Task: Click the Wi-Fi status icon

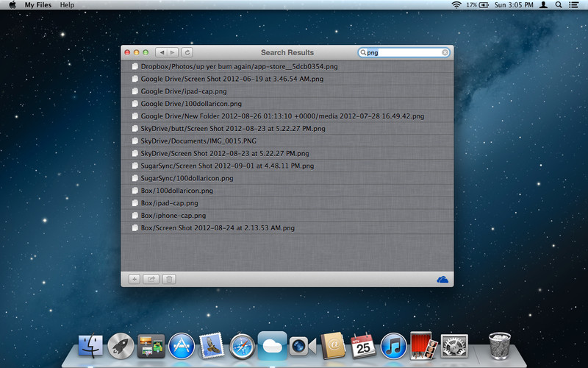Action: pos(456,5)
